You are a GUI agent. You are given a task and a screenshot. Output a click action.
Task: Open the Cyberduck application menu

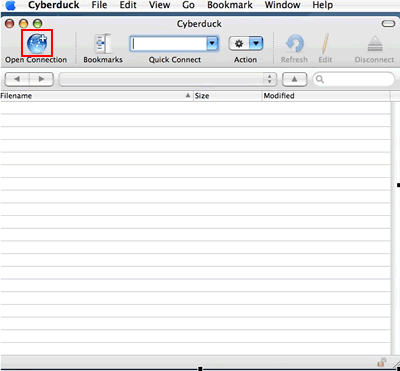(x=54, y=5)
